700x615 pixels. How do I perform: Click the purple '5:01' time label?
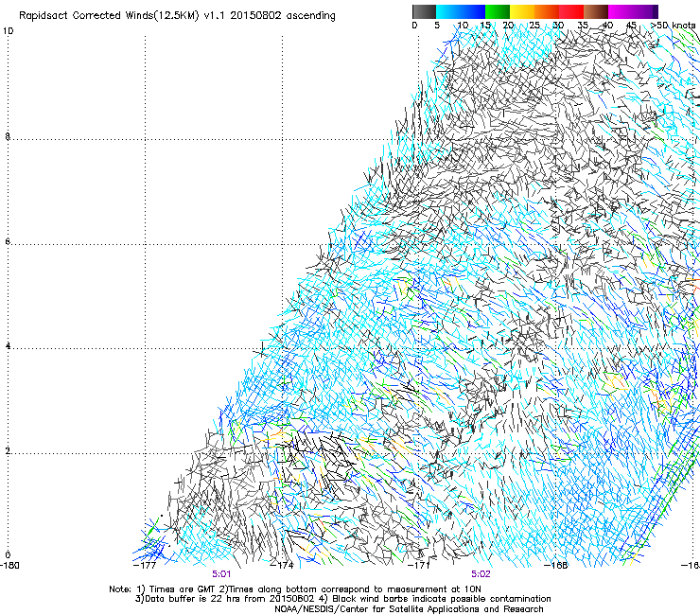point(221,574)
